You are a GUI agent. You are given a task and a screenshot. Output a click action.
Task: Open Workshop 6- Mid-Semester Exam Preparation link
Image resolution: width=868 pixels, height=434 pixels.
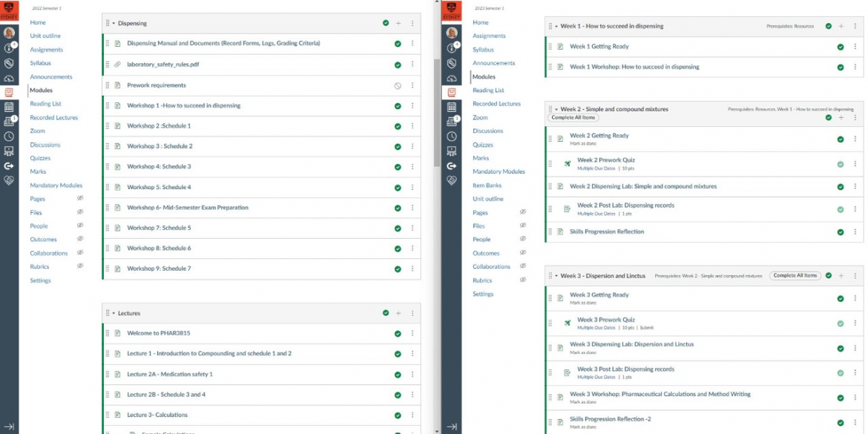pos(187,208)
